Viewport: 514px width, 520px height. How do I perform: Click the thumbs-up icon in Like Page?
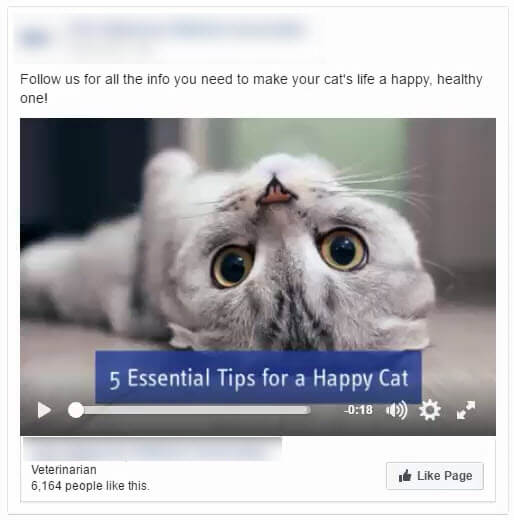[x=405, y=476]
